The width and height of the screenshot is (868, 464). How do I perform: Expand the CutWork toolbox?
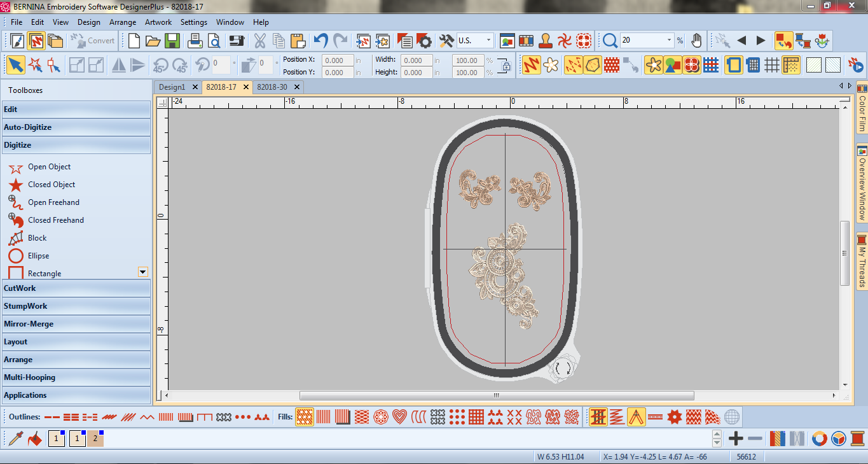[76, 288]
